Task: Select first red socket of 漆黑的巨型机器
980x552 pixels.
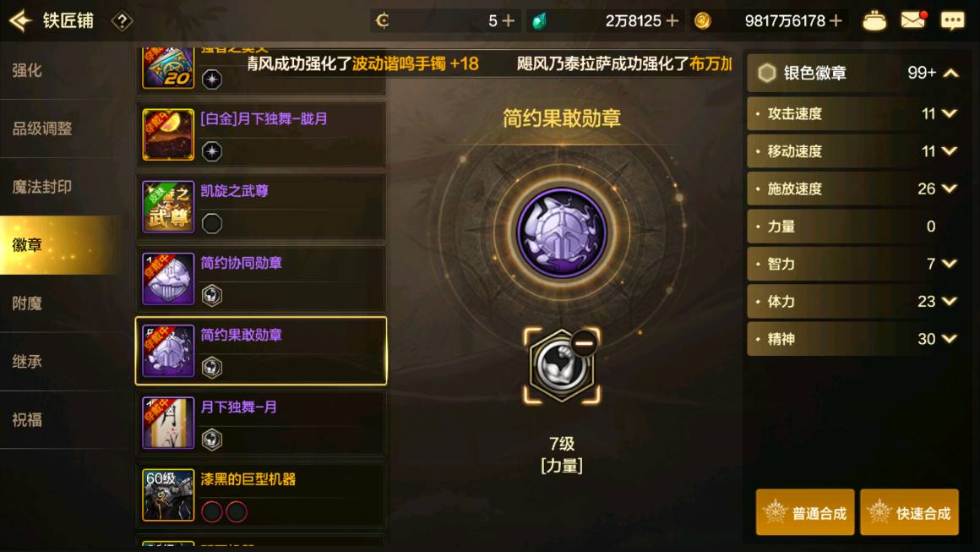Action: tap(212, 512)
